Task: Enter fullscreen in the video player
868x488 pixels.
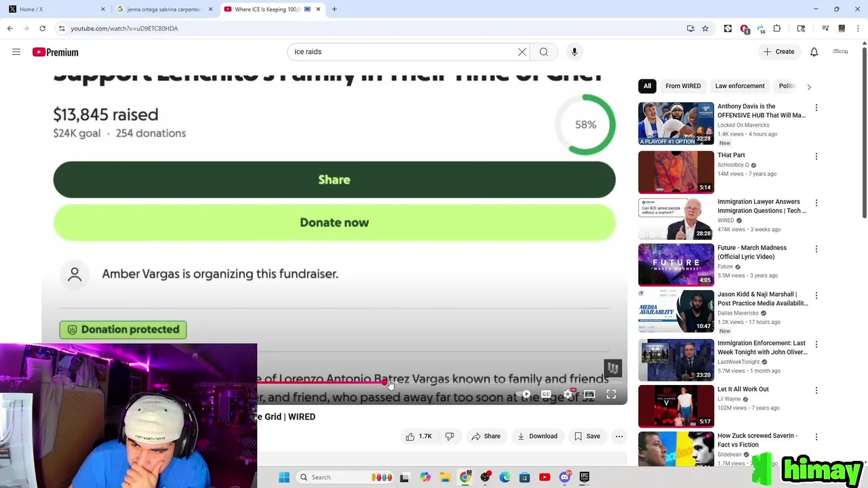Action: tap(611, 394)
